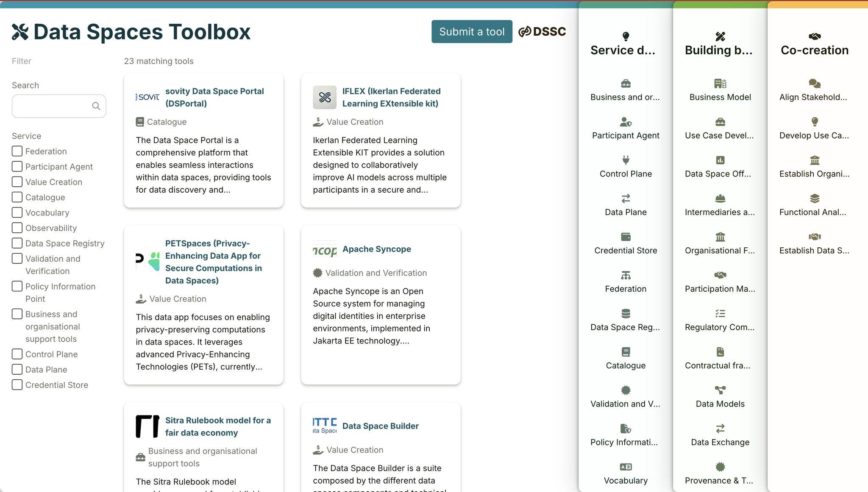Open the Service d... panel header
868x492 pixels.
click(623, 44)
